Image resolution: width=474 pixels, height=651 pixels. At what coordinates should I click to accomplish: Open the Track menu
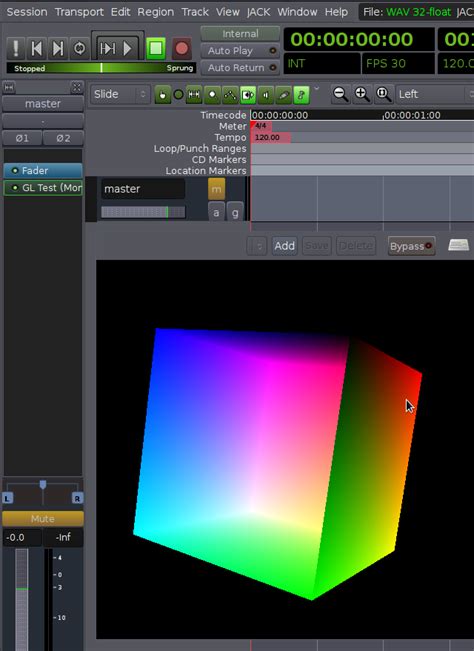click(x=195, y=12)
